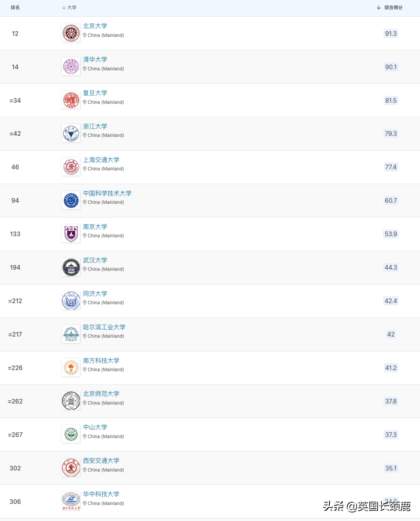The height and width of the screenshot is (521, 420).
Task: Open the 中国科学技术大学 link
Action: coord(107,193)
